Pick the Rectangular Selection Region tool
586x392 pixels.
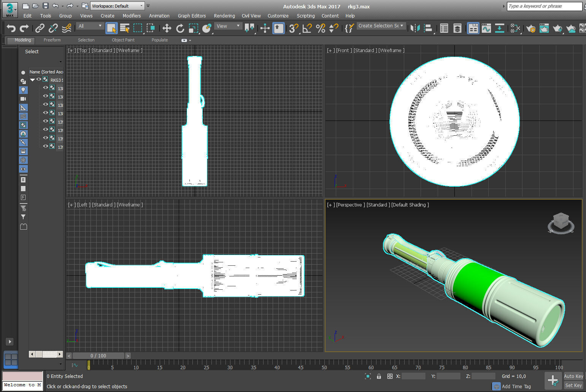[138, 28]
